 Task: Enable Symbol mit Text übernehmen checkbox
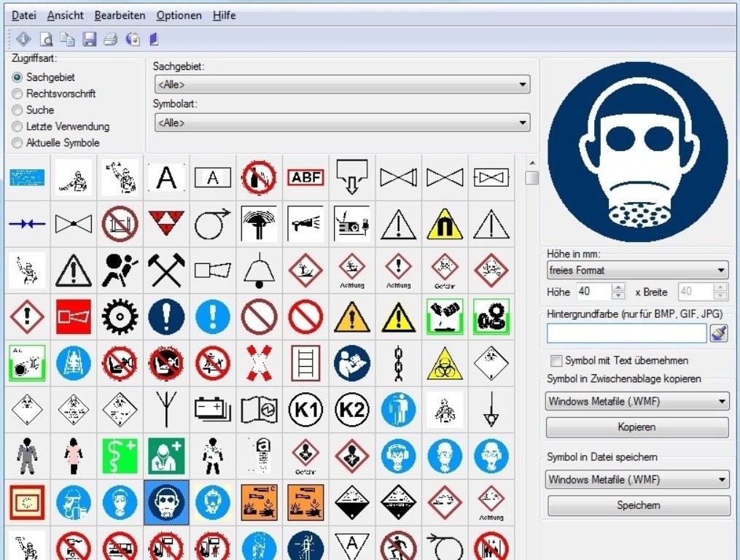556,360
